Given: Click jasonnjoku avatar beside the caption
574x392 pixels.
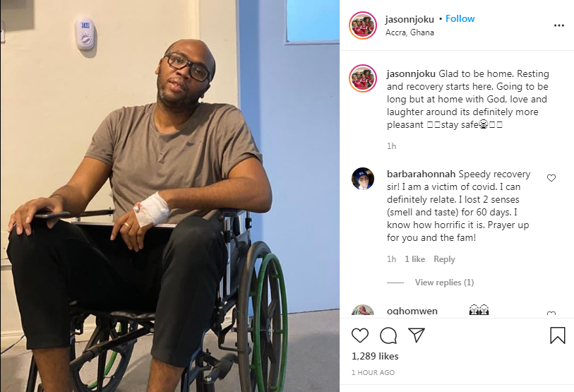Looking at the screenshot, I should click(x=363, y=78).
